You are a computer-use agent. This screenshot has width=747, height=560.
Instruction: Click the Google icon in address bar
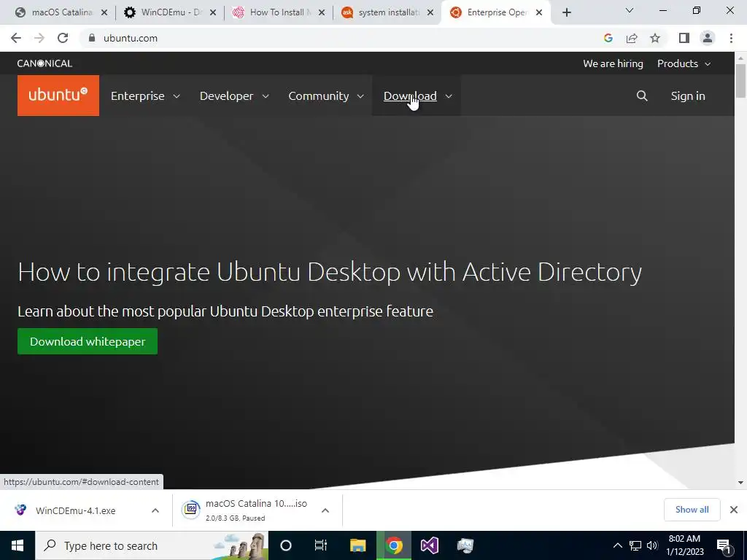[x=608, y=38]
